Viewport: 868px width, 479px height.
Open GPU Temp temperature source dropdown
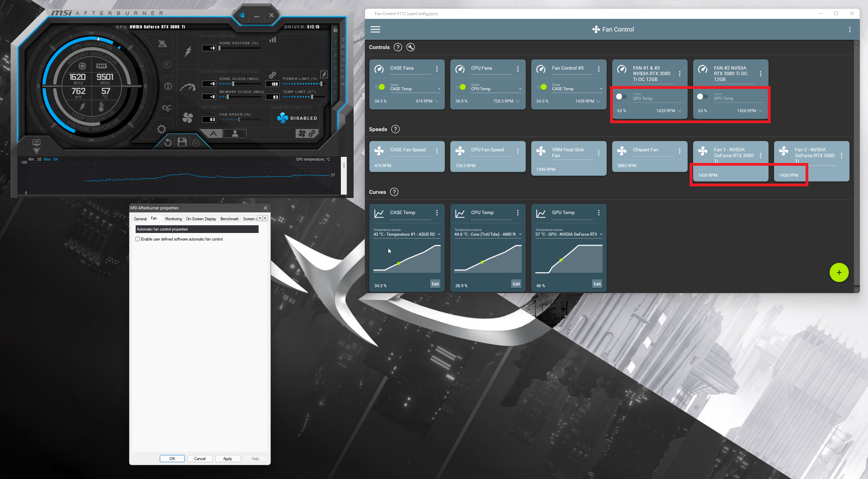(x=601, y=235)
